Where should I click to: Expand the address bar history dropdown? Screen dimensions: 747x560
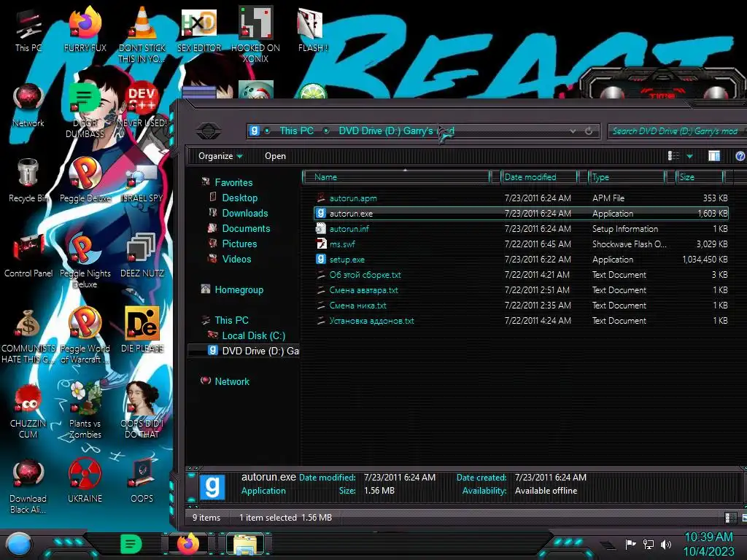(x=572, y=131)
